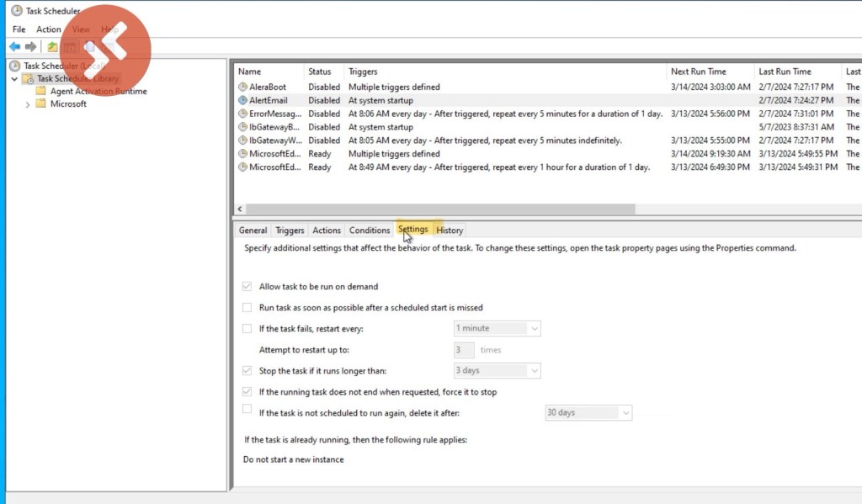Click the Forward arrow toolbar icon

pos(31,47)
